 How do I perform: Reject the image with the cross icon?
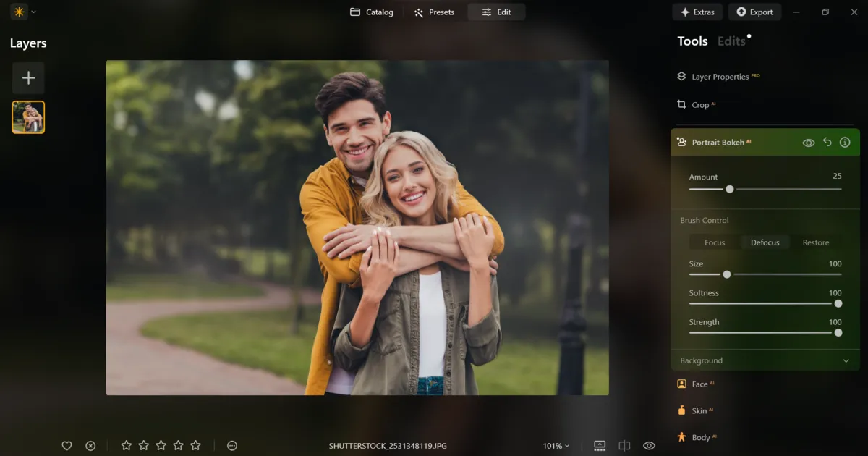pyautogui.click(x=90, y=445)
